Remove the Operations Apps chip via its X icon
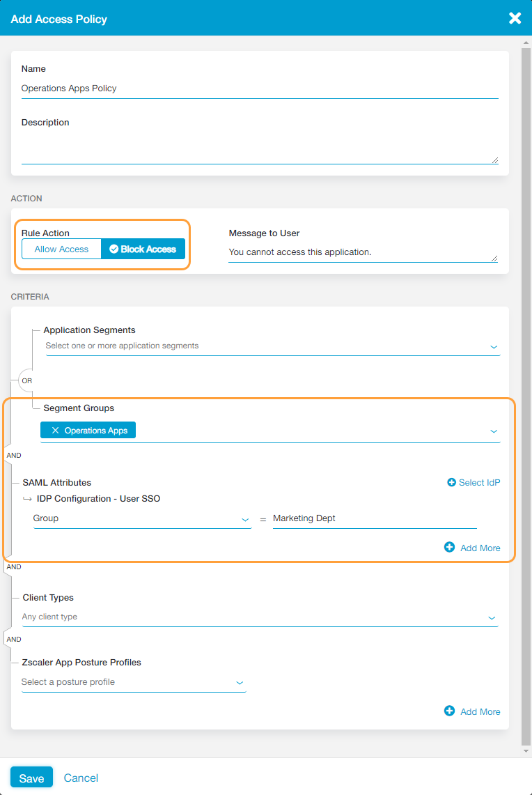Viewport: 532px width, 795px height. click(56, 430)
